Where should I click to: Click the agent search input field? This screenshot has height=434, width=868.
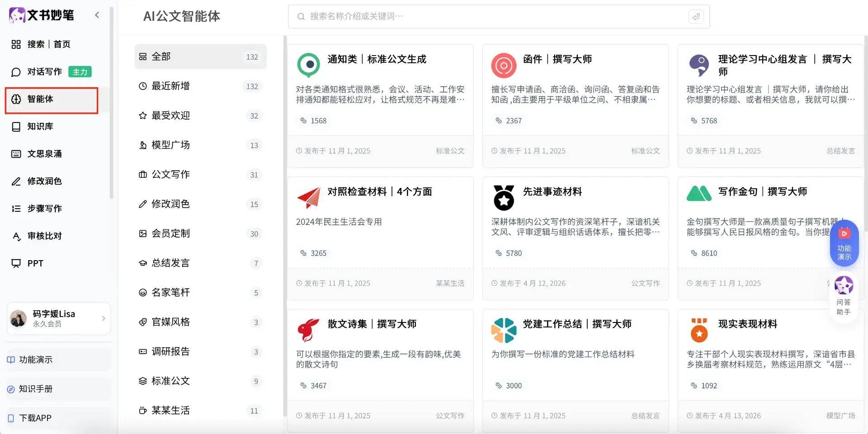(x=493, y=17)
